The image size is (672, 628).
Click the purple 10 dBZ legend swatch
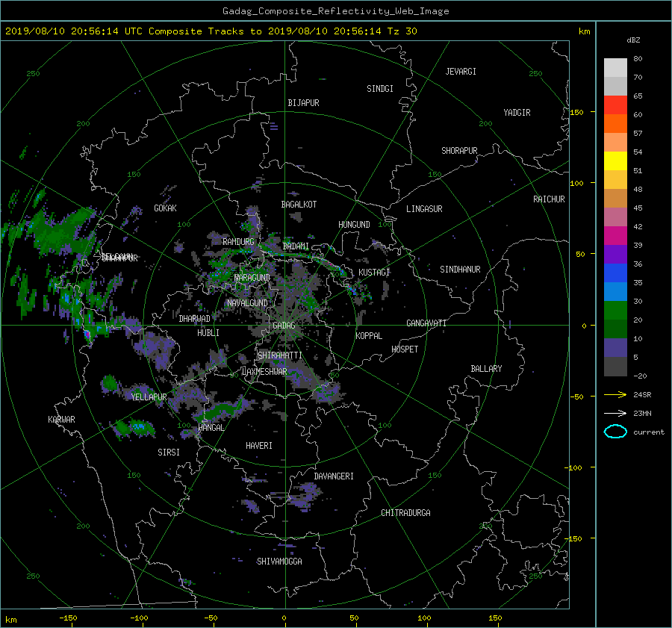coord(615,348)
